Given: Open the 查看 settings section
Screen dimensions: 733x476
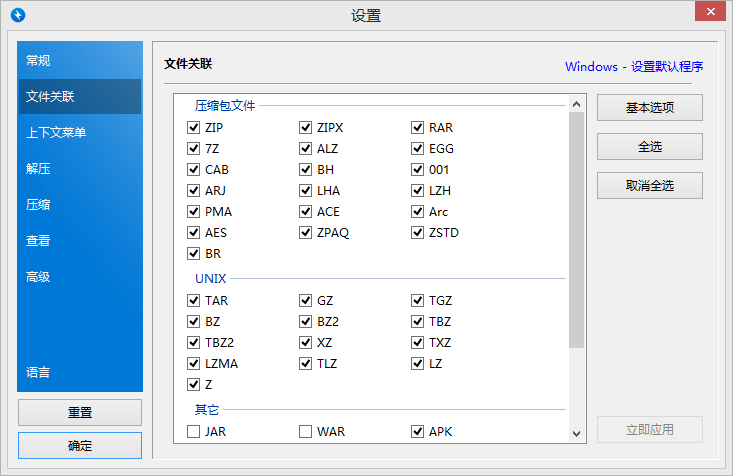Looking at the screenshot, I should (79, 240).
